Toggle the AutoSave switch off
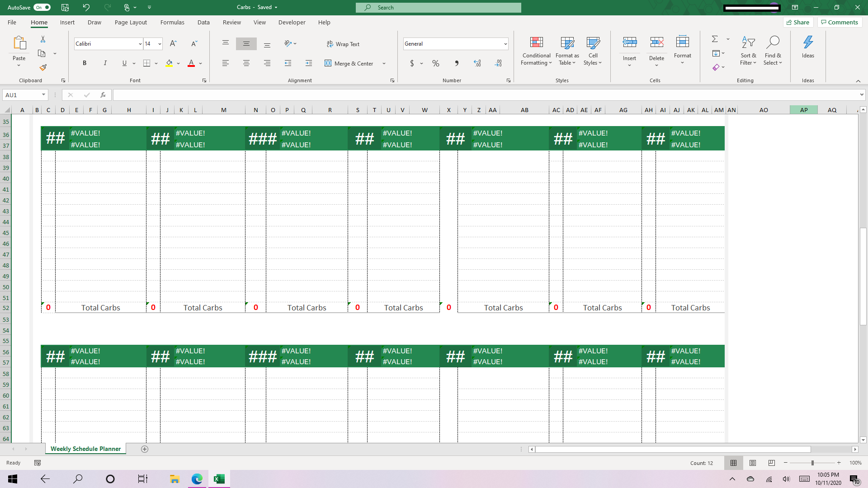Image resolution: width=868 pixels, height=488 pixels. 42,7
